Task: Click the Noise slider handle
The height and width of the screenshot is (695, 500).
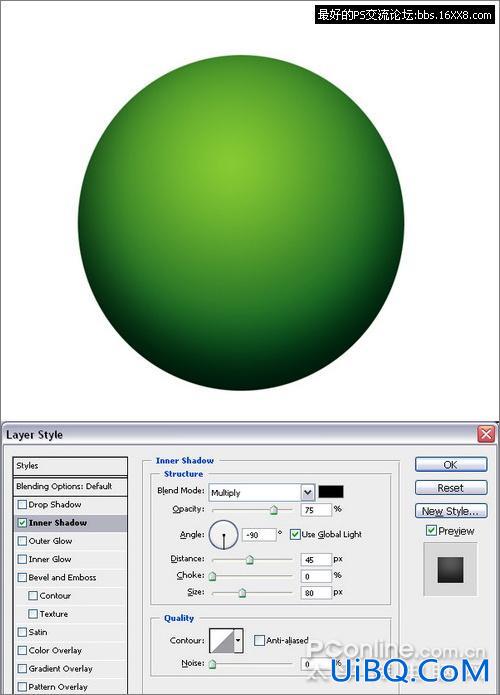Action: pos(212,664)
